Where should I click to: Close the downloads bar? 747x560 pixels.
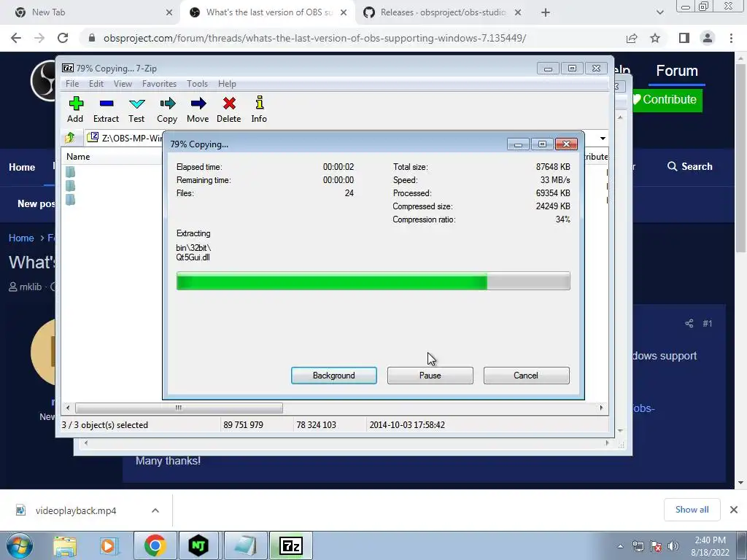734,510
